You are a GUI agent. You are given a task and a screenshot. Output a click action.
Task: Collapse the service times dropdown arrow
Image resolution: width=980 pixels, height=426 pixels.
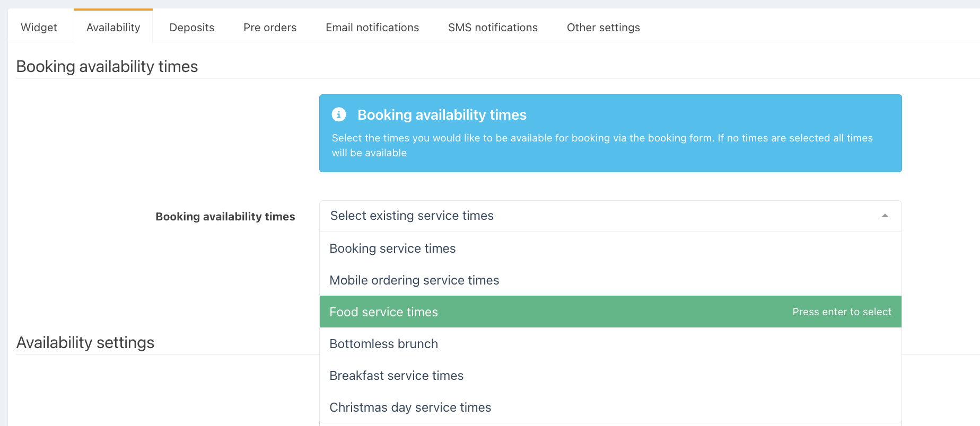point(885,216)
